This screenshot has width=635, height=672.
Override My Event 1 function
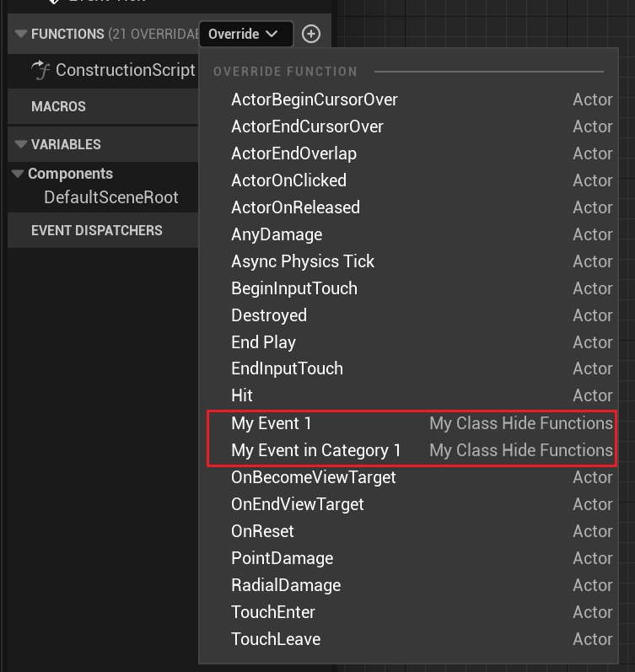point(272,423)
